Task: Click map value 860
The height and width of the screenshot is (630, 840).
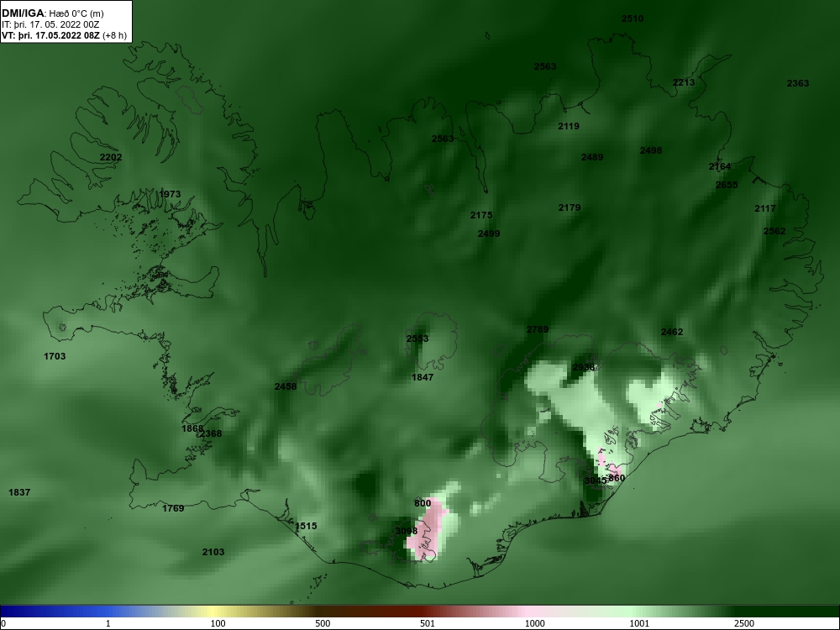Action: tap(617, 478)
